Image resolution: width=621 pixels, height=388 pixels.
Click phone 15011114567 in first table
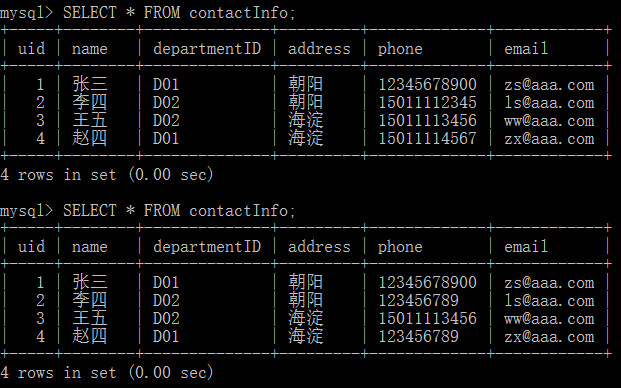(427, 139)
